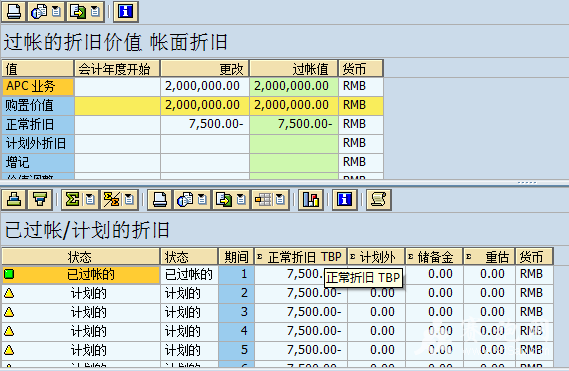Click the Sigma total icon in lower toolbar
The width and height of the screenshot is (569, 371).
click(x=73, y=200)
